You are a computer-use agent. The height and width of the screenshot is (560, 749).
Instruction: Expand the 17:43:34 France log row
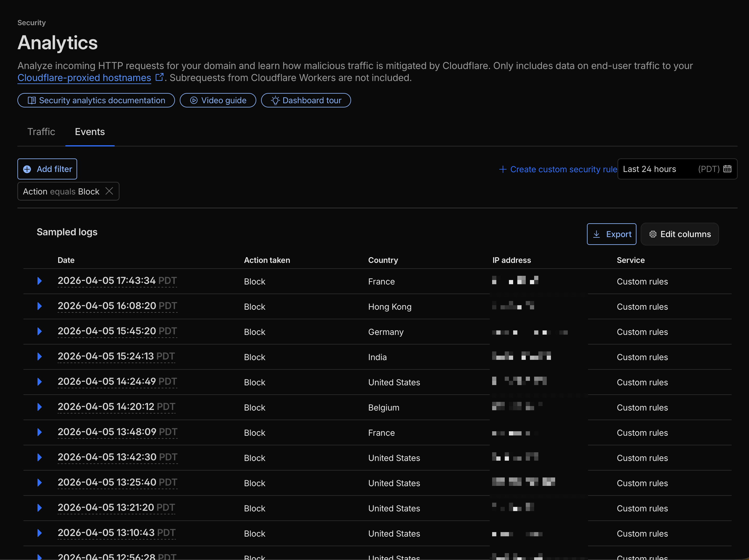(x=40, y=281)
